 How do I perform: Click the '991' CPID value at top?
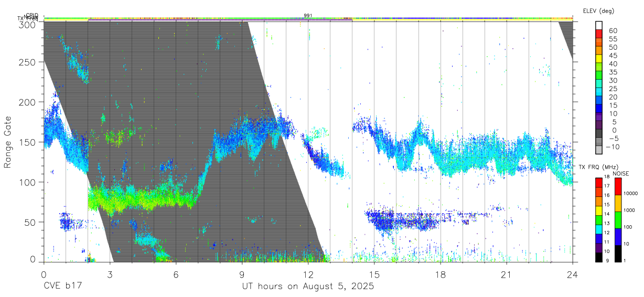tap(308, 16)
